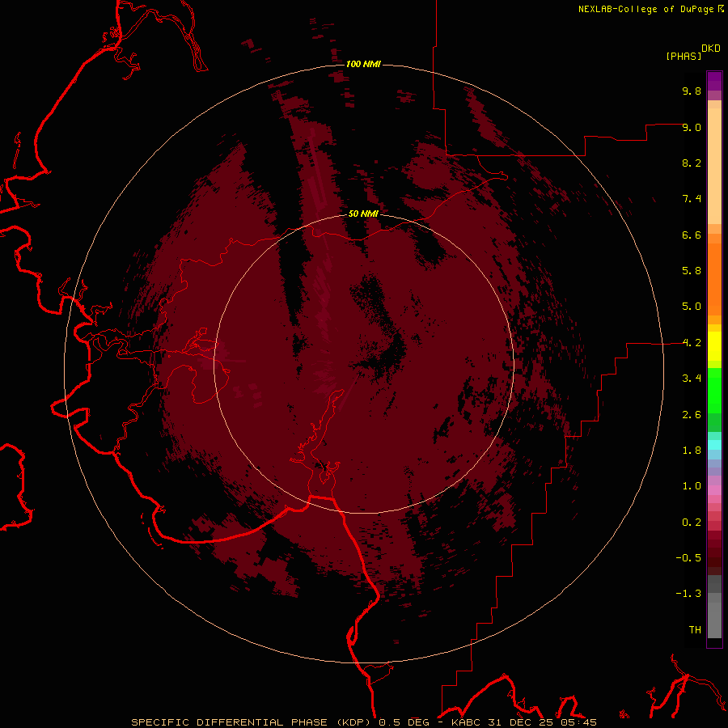This screenshot has width=728, height=728.
Task: Click the cyan segment of color bar
Action: pyautogui.click(x=714, y=445)
